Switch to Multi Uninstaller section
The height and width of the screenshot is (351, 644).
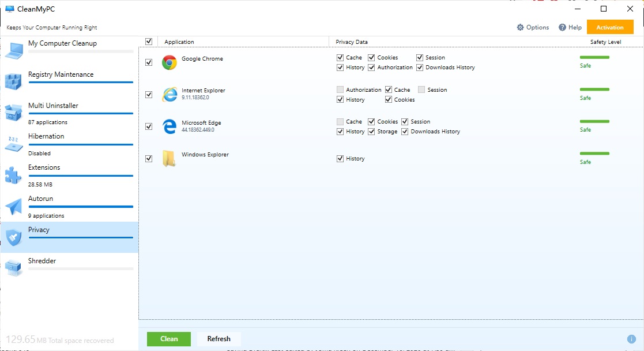click(53, 106)
